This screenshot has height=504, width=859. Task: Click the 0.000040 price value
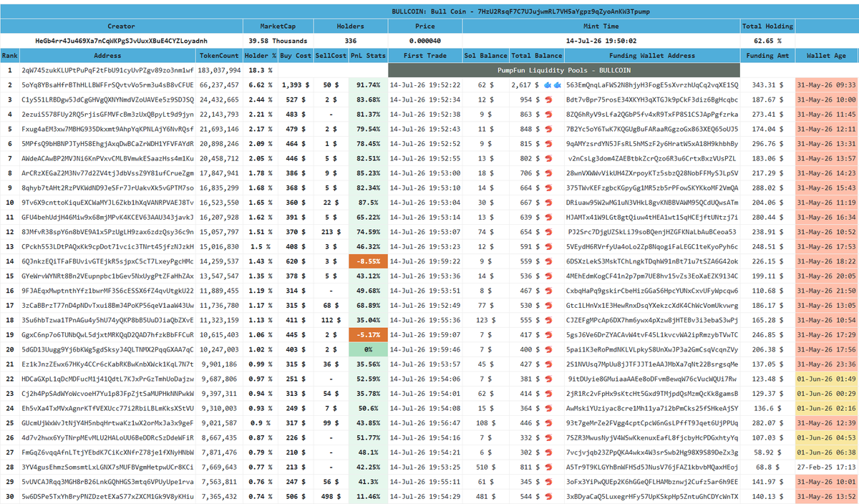point(425,41)
